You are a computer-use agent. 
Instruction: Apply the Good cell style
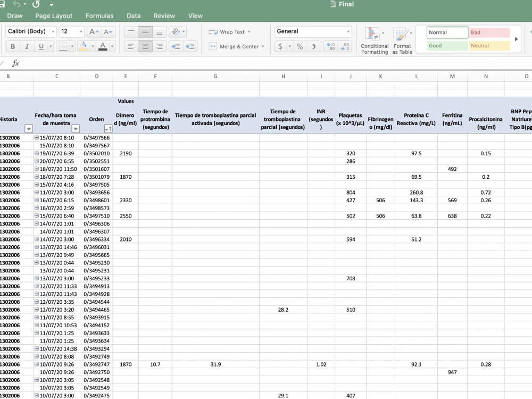(x=447, y=46)
